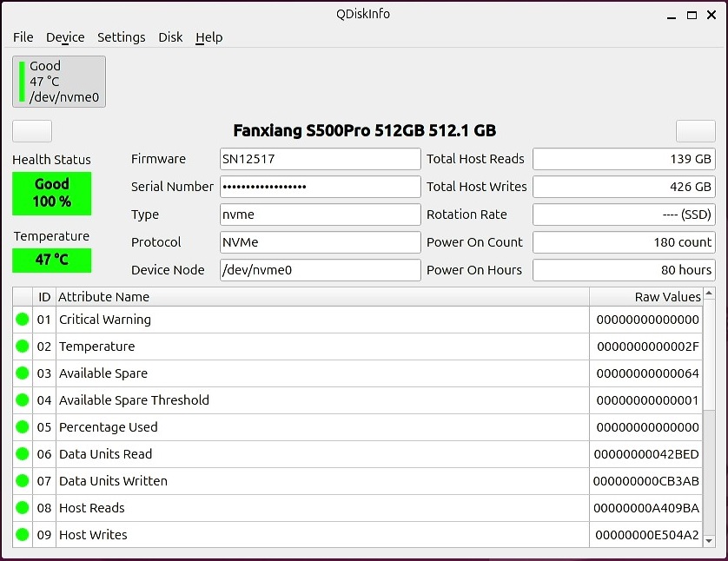Click the blank previous-disk button left of title
Image resolution: width=728 pixels, height=561 pixels.
tap(32, 131)
